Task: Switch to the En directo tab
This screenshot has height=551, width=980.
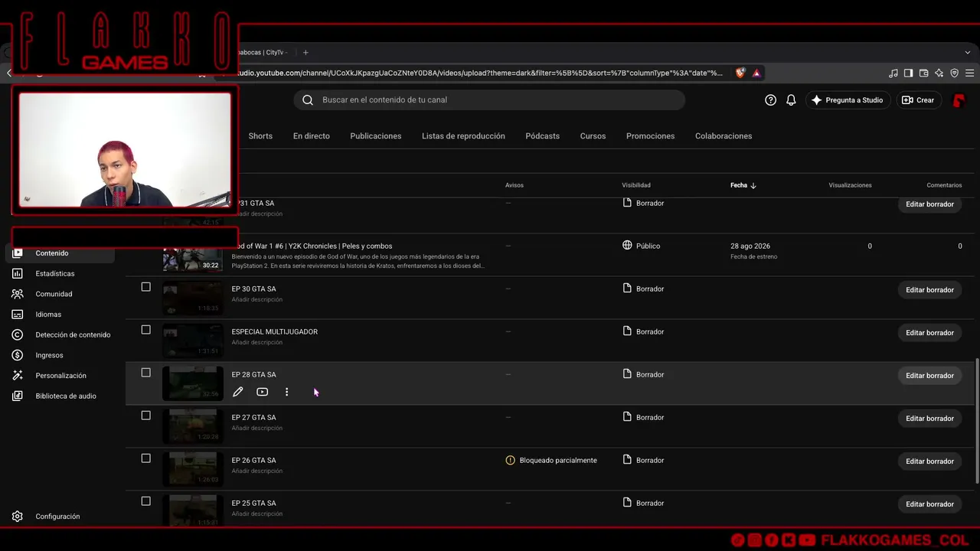Action: point(312,136)
